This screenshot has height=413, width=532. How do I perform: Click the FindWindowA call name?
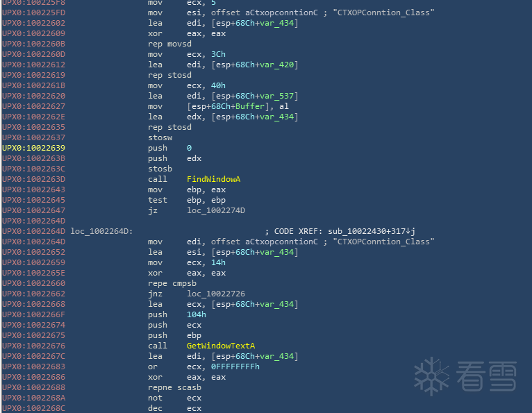point(213,179)
